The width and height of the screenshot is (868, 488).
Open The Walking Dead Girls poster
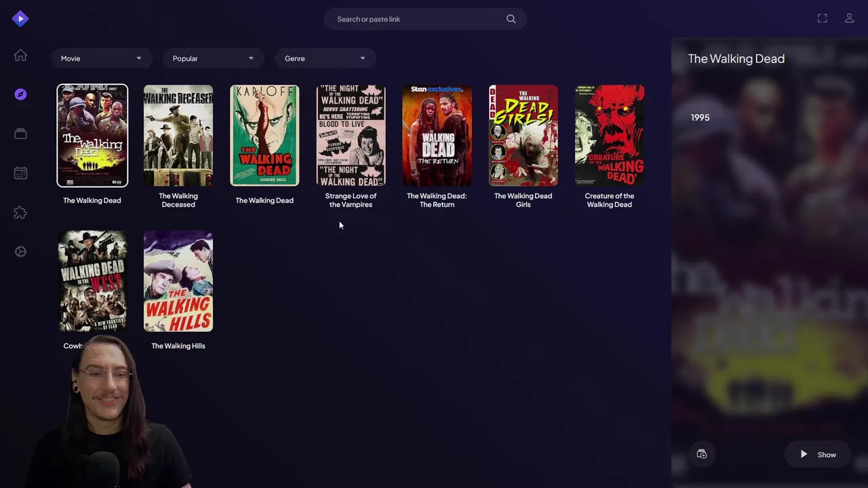pos(523,136)
